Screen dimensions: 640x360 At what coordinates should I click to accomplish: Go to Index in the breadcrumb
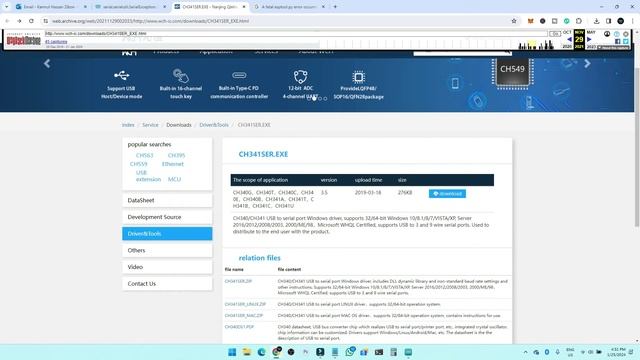pyautogui.click(x=128, y=125)
